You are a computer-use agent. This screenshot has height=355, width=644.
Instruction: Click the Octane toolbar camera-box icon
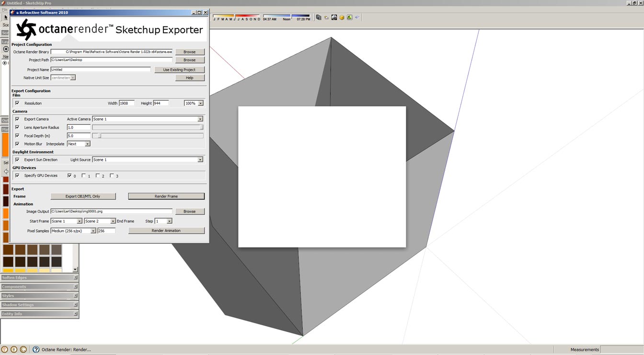click(319, 17)
